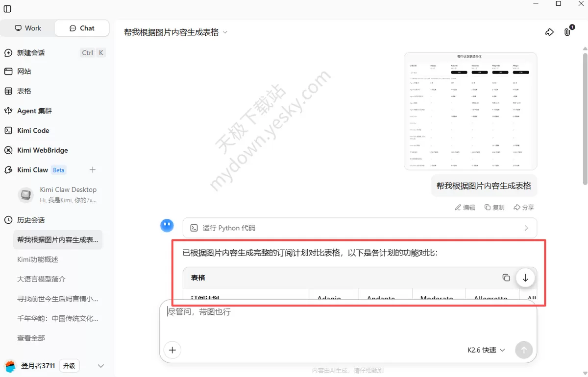Expand the 运行 Python 代码 step
The height and width of the screenshot is (377, 588).
click(360, 228)
